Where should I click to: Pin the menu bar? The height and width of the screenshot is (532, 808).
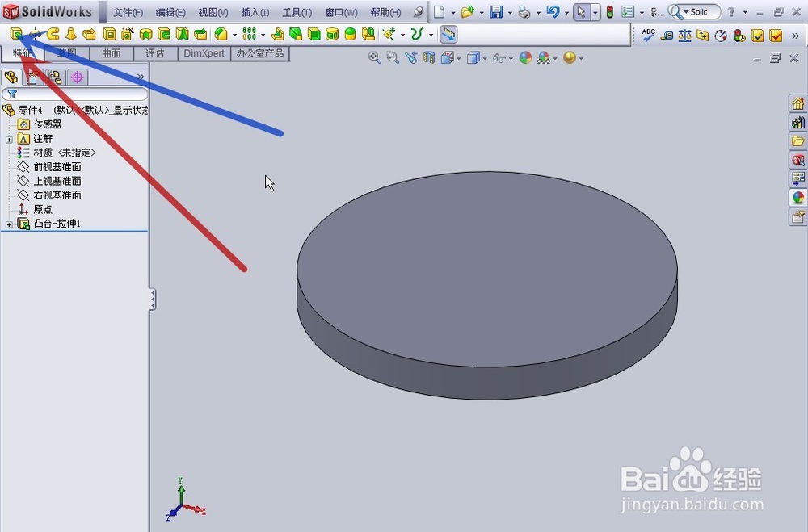click(418, 12)
